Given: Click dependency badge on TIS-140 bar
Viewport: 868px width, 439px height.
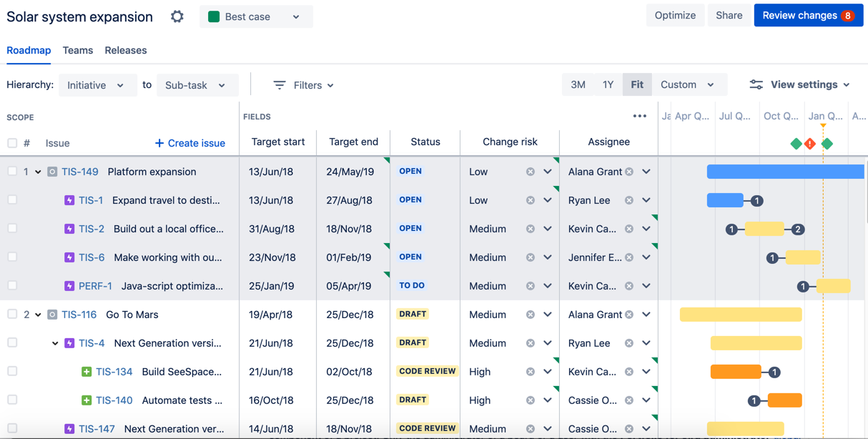Looking at the screenshot, I should pyautogui.click(x=754, y=401).
